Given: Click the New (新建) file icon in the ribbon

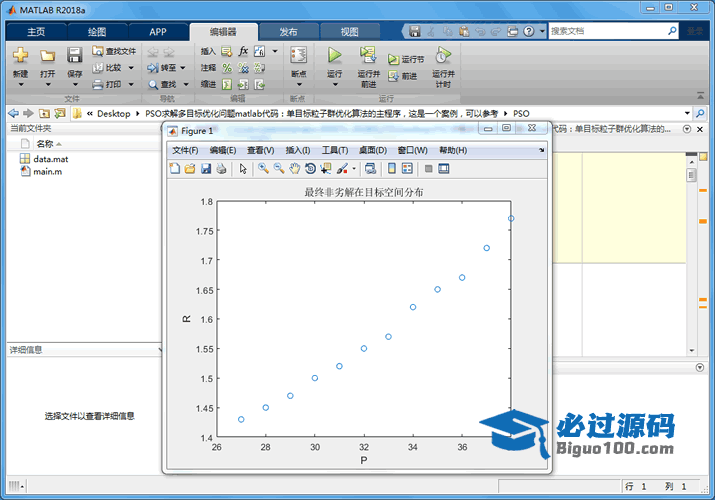Looking at the screenshot, I should coord(21,55).
